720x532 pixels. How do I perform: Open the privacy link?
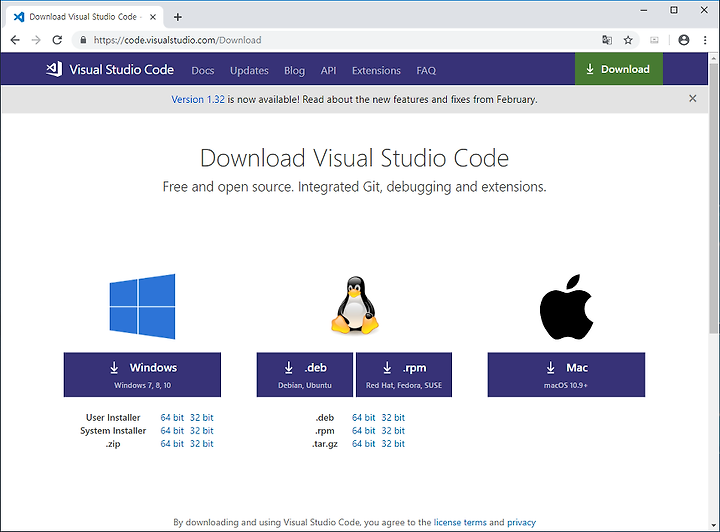pyautogui.click(x=521, y=522)
